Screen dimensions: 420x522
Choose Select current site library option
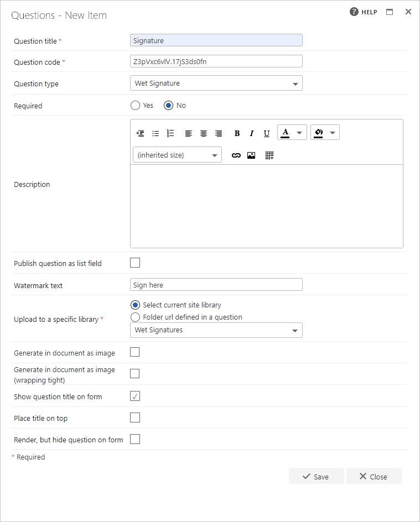[135, 305]
